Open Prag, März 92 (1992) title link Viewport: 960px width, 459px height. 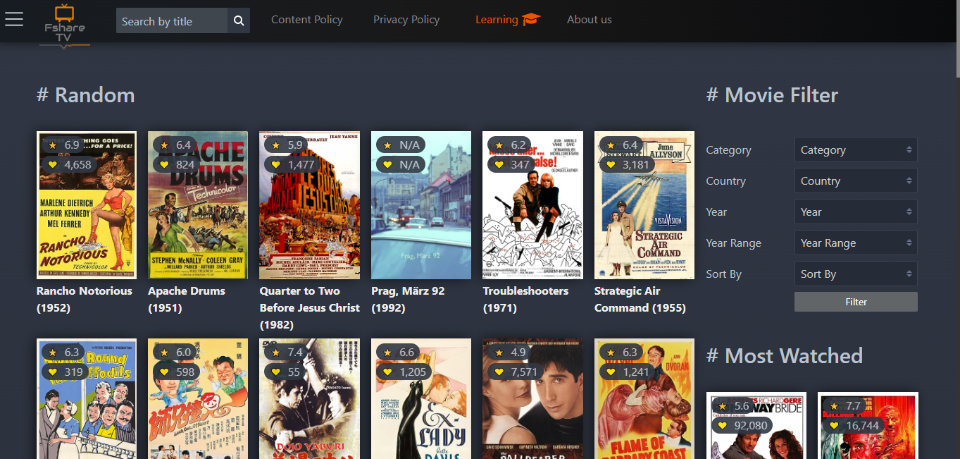coord(408,299)
